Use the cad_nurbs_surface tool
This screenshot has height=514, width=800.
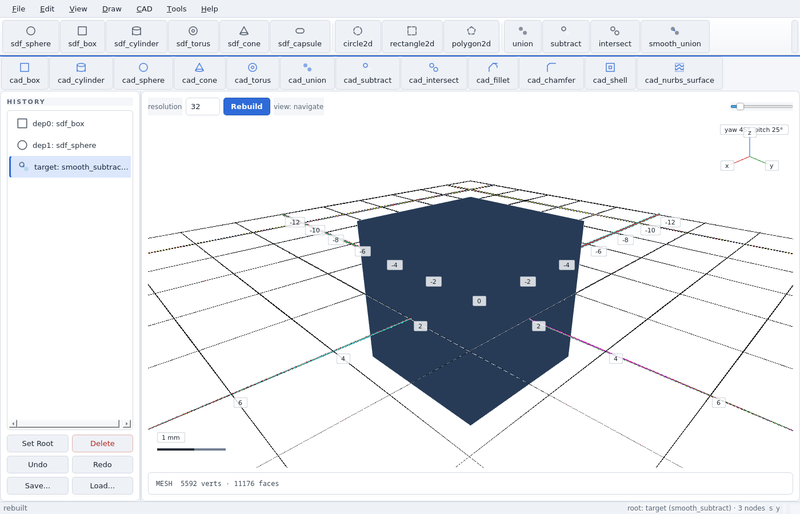(680, 74)
